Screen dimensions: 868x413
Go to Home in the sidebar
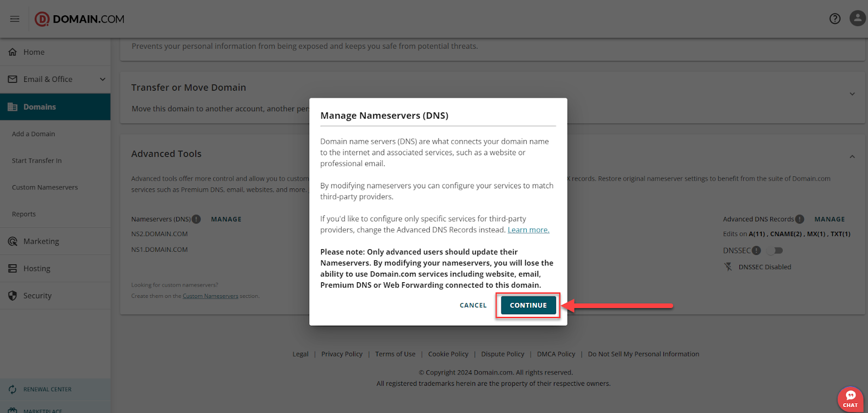pyautogui.click(x=55, y=52)
